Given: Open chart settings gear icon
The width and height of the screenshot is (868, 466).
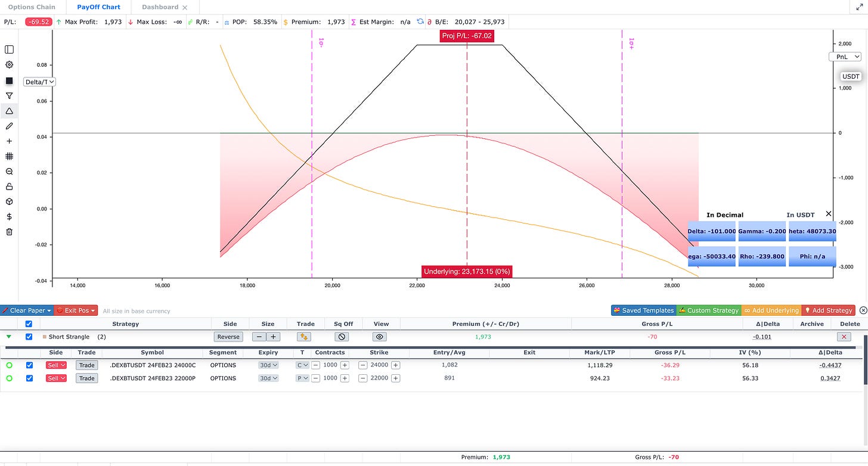Looking at the screenshot, I should 9,65.
